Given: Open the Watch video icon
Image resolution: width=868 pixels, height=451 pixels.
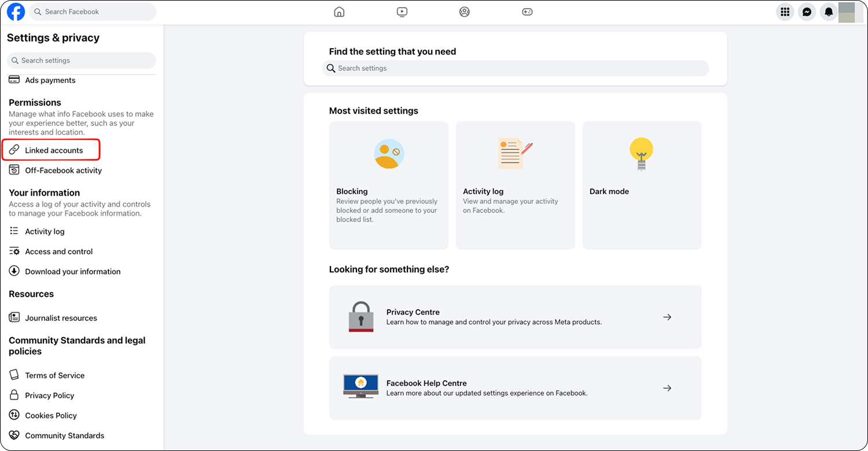Looking at the screenshot, I should [402, 12].
